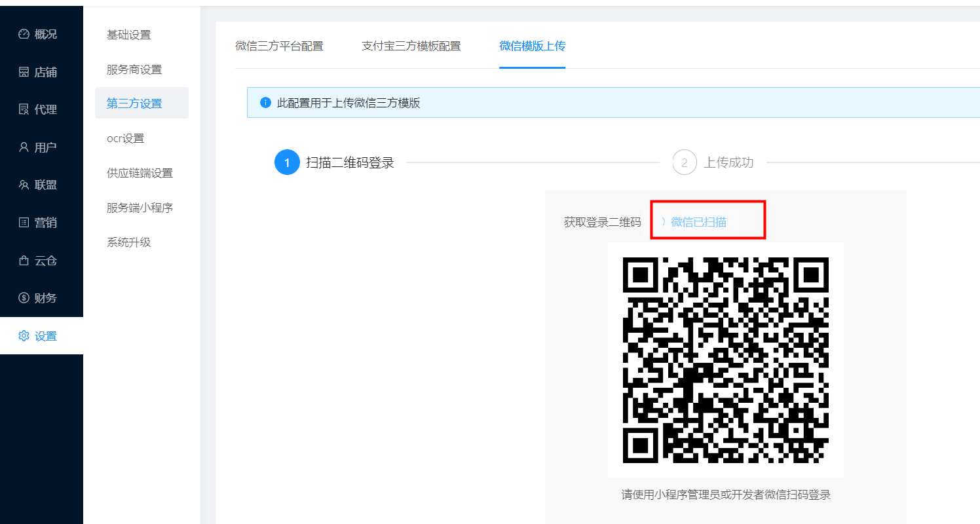The height and width of the screenshot is (524, 980).
Task: Select 设置 in main navigation
Action: (x=41, y=336)
